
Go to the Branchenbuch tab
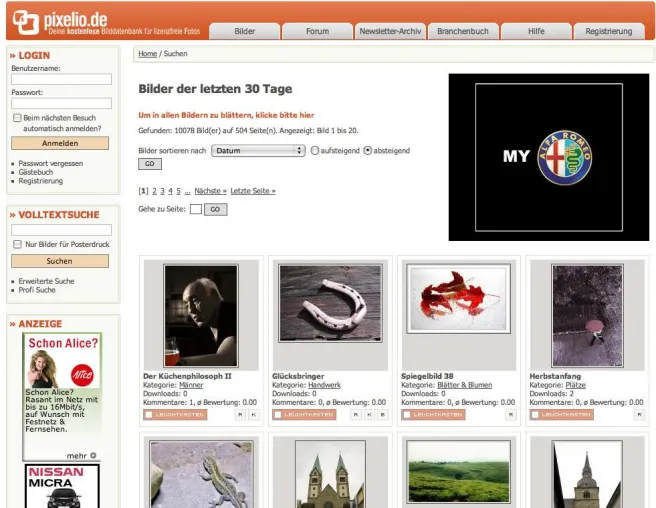pyautogui.click(x=463, y=31)
